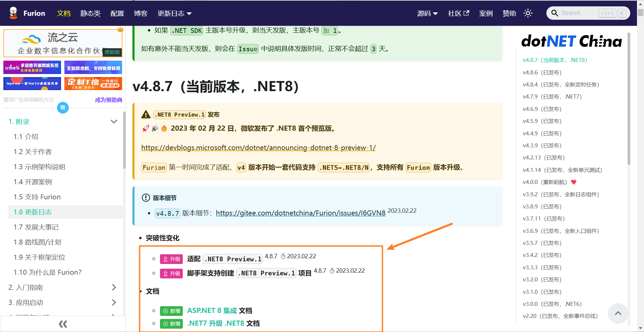Open sidebar item 1.9 关于框架定位
Viewport: 644px width, 332px height.
pyautogui.click(x=39, y=257)
